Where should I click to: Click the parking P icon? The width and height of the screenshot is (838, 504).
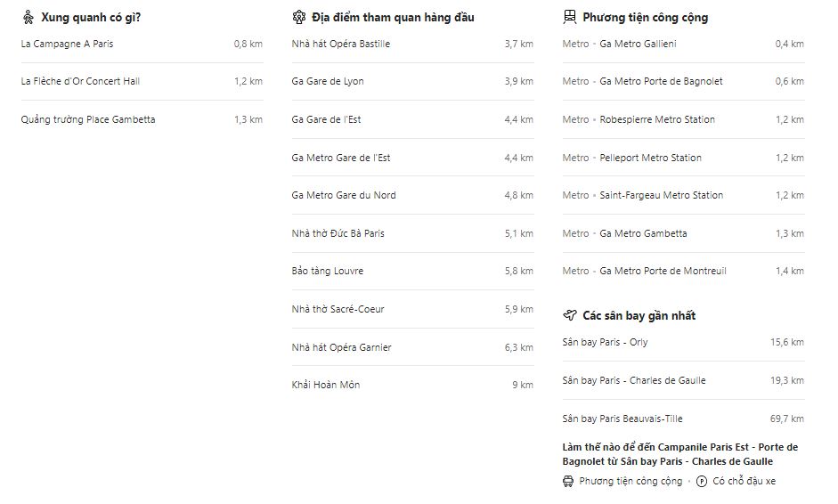coord(702,481)
